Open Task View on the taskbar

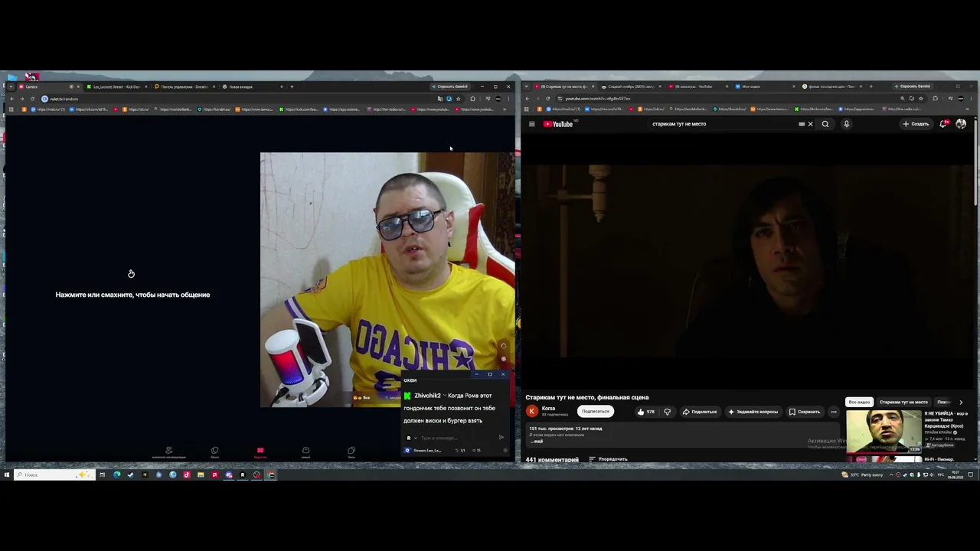102,474
